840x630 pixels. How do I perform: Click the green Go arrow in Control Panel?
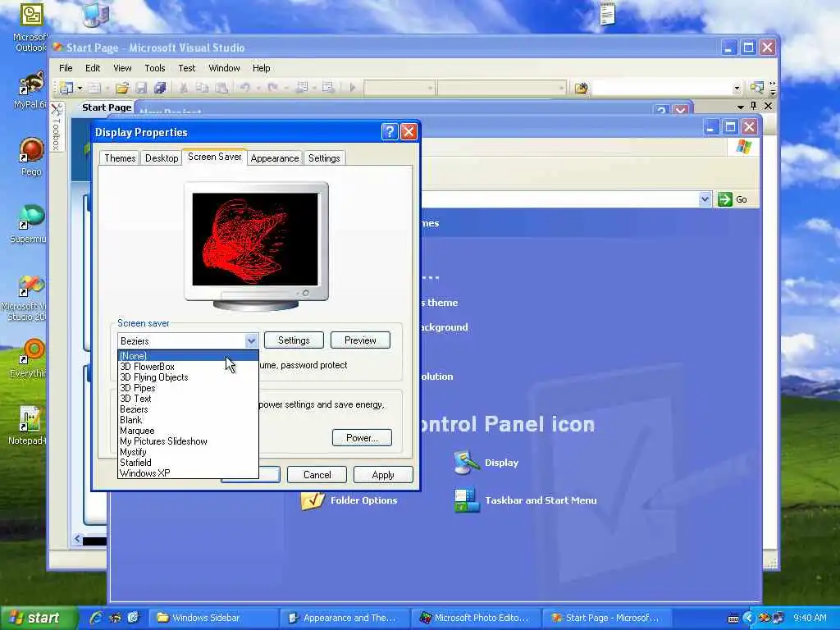coord(724,199)
